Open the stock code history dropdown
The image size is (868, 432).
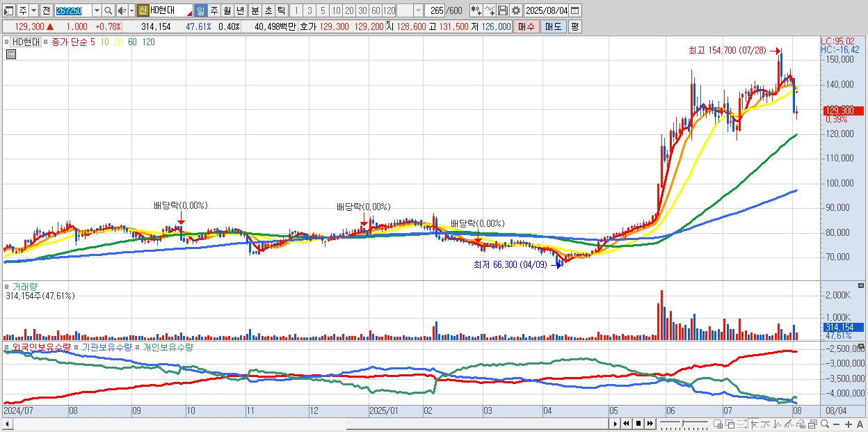click(x=97, y=10)
